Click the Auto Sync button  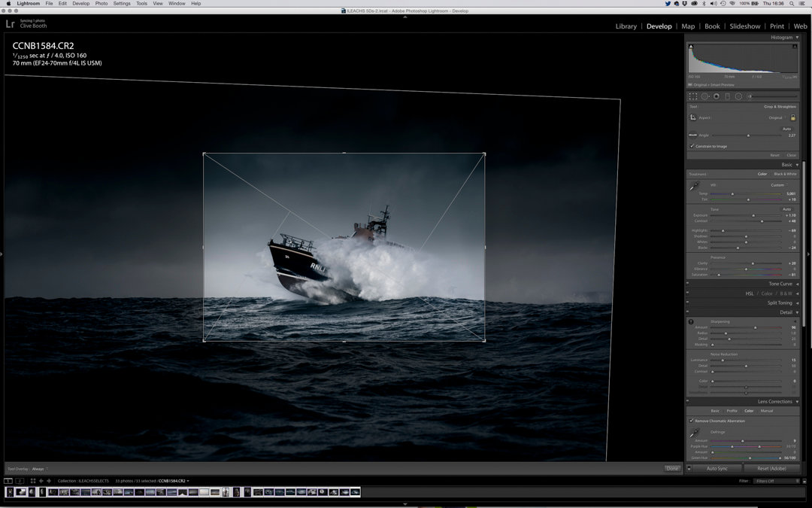pyautogui.click(x=717, y=468)
